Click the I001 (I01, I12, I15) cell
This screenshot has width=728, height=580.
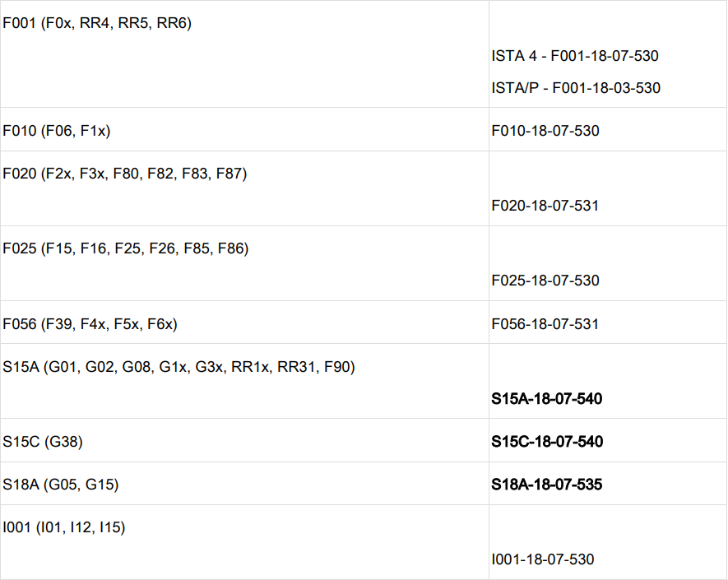64,528
